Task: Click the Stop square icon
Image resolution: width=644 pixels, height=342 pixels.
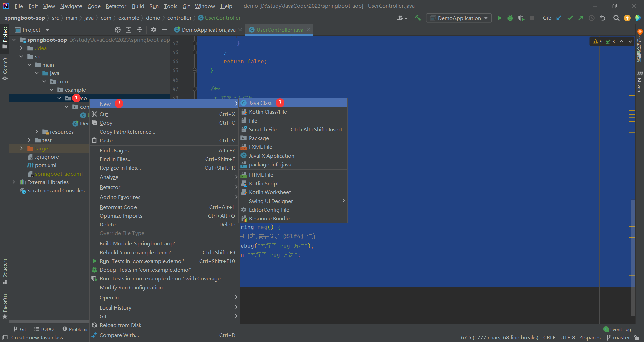Action: [532, 18]
